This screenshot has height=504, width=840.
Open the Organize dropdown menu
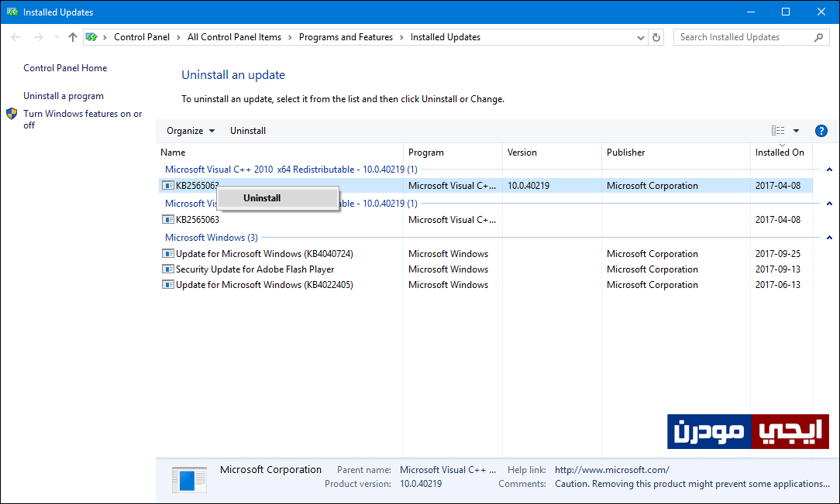click(190, 131)
